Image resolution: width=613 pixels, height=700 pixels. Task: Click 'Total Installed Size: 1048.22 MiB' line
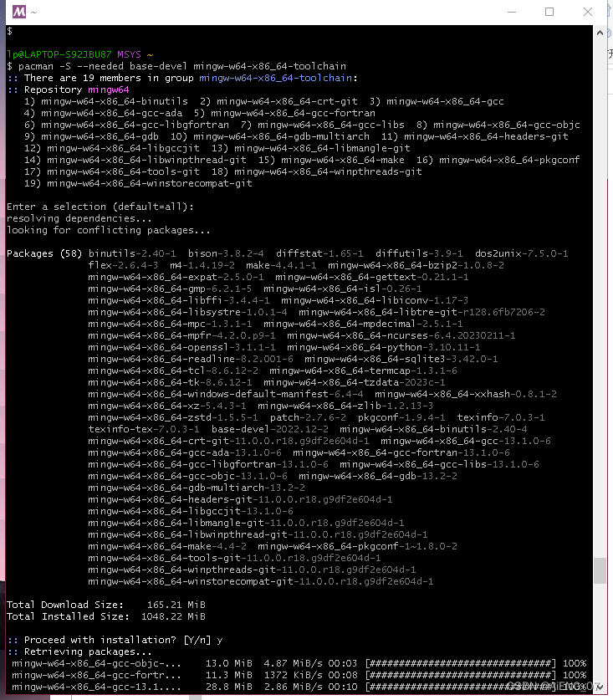[x=106, y=616]
